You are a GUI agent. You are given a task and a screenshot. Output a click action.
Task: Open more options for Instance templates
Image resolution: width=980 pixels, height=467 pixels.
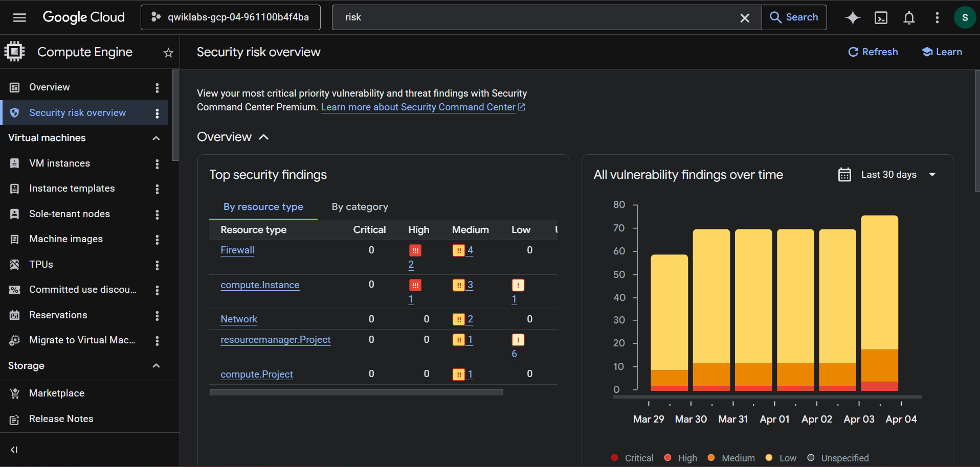point(157,189)
